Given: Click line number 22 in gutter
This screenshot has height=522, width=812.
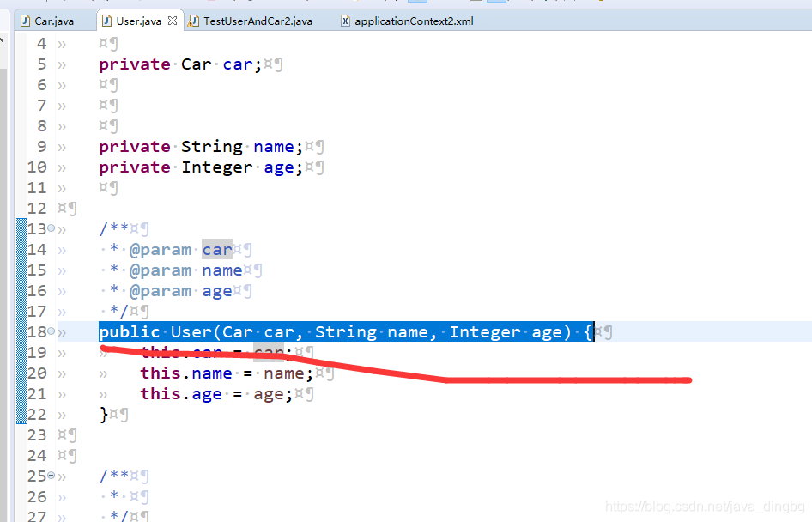Looking at the screenshot, I should point(37,415).
